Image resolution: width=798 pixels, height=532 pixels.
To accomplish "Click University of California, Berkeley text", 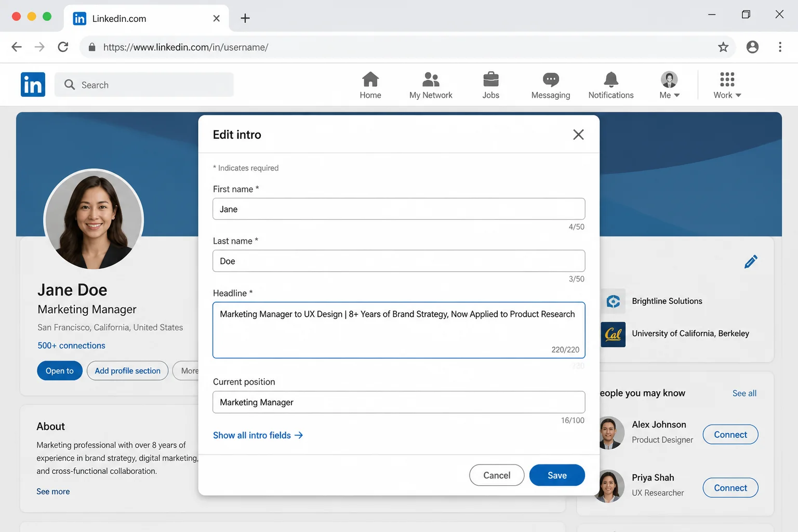I will pyautogui.click(x=690, y=334).
